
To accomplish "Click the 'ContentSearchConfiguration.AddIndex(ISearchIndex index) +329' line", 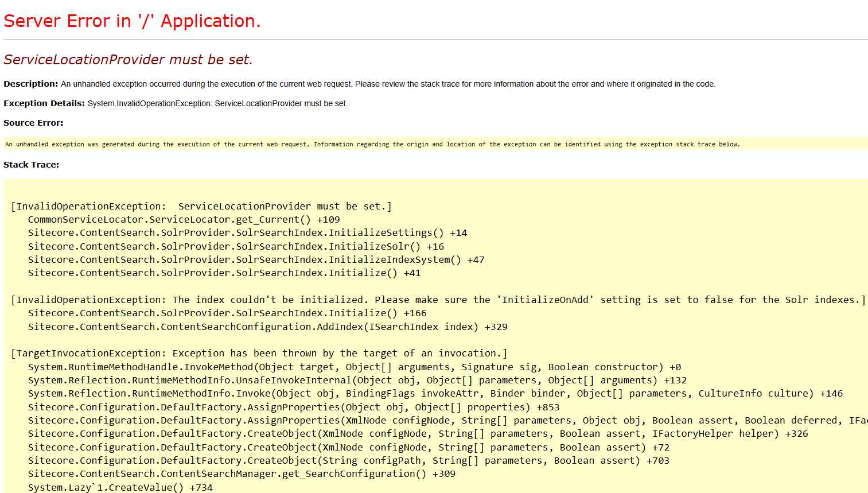I will 268,327.
